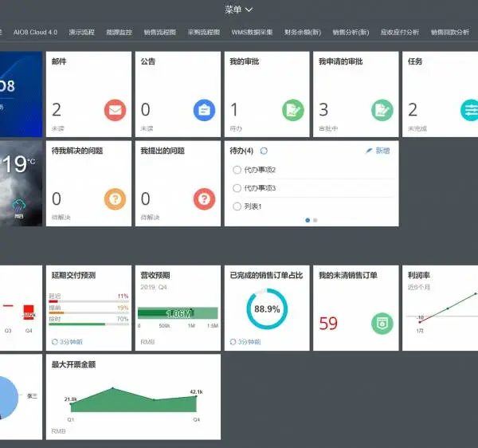Click the 2019, Q4 subtitle
The height and width of the screenshot is (448, 478).
pos(154,287)
